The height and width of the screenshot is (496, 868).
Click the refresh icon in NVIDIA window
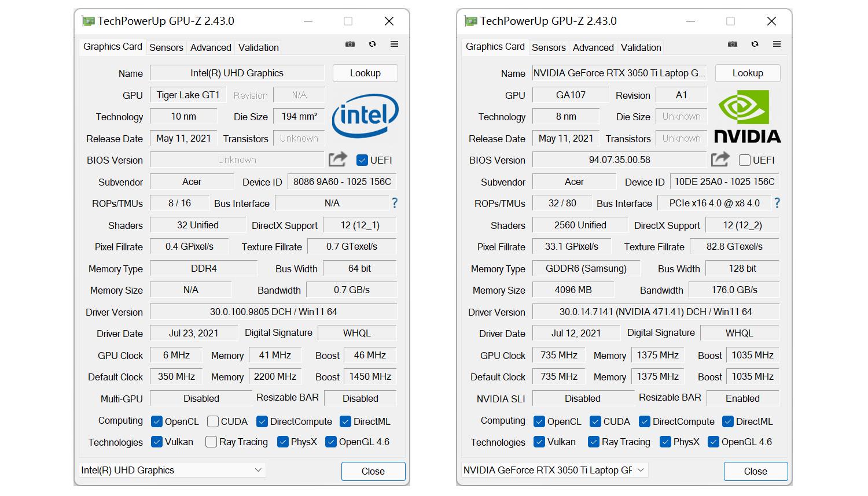[x=755, y=45]
